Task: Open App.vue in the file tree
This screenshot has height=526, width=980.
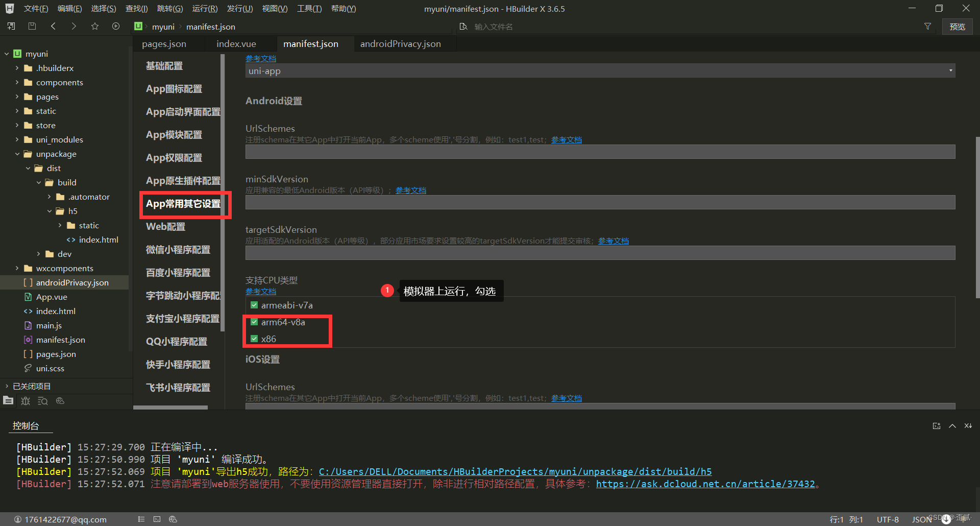Action: point(52,297)
